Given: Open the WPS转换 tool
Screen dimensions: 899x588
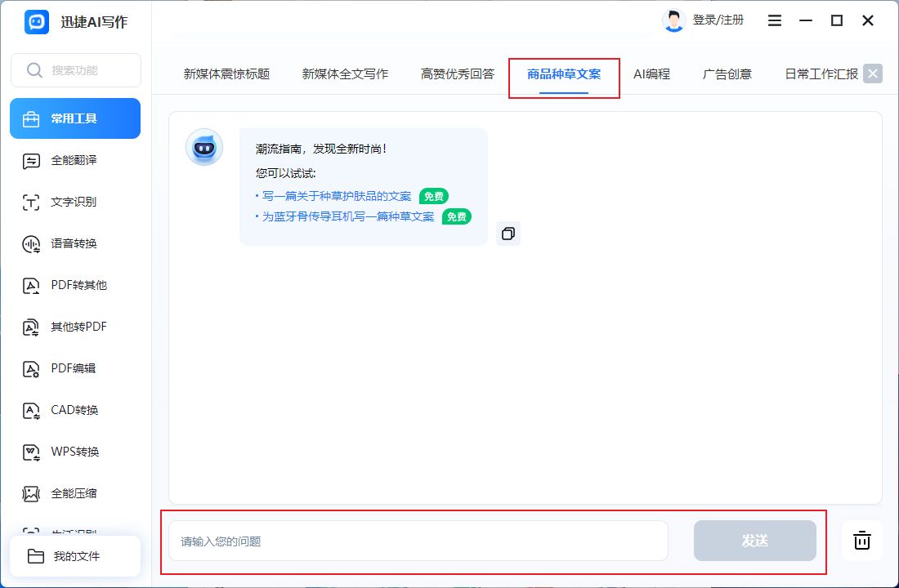Looking at the screenshot, I should [x=75, y=452].
